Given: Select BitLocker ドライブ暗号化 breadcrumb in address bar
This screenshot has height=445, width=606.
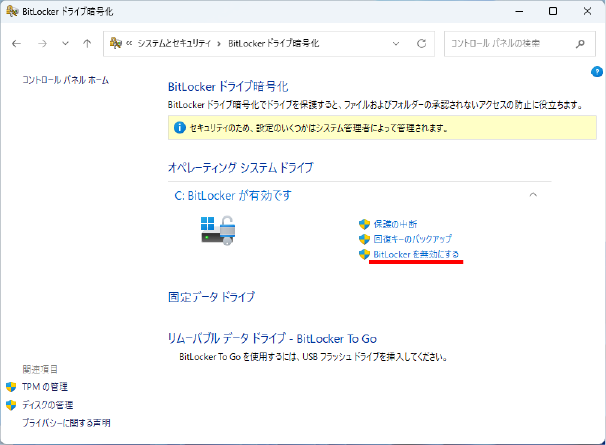Looking at the screenshot, I should click(x=274, y=43).
